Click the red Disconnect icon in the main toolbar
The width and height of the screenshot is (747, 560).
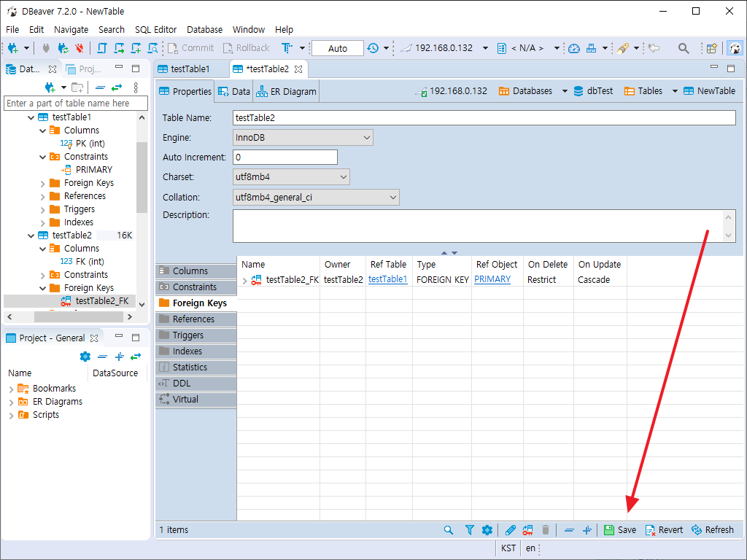pyautogui.click(x=79, y=48)
